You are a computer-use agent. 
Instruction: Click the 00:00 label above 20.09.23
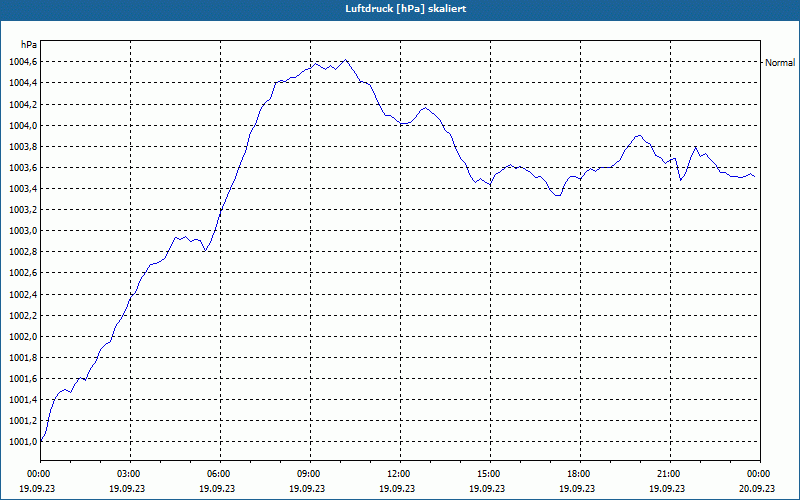point(760,474)
